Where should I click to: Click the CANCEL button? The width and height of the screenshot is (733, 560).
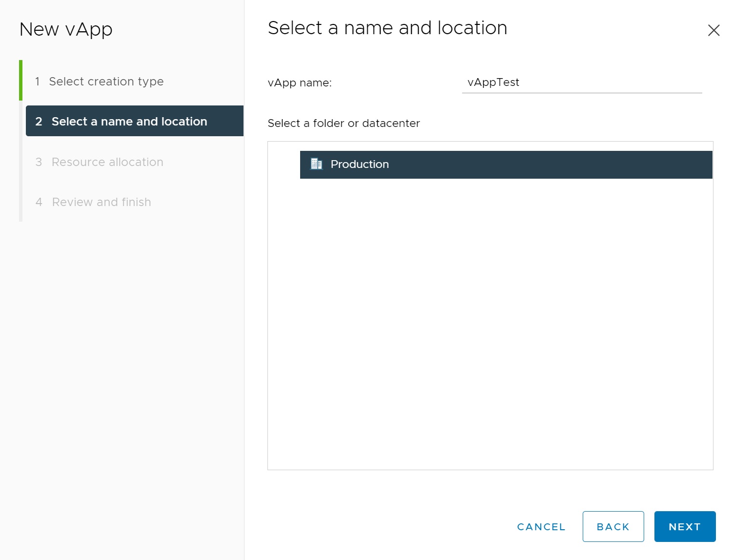[541, 527]
